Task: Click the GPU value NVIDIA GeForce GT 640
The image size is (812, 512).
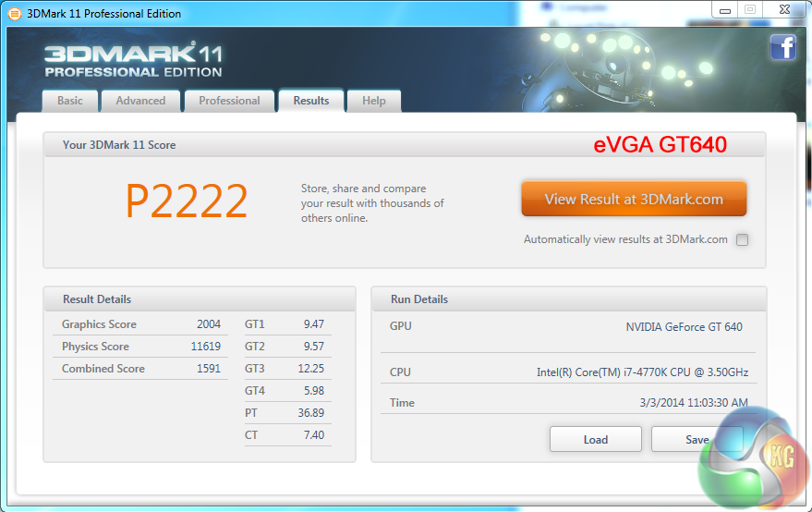Action: click(x=685, y=327)
